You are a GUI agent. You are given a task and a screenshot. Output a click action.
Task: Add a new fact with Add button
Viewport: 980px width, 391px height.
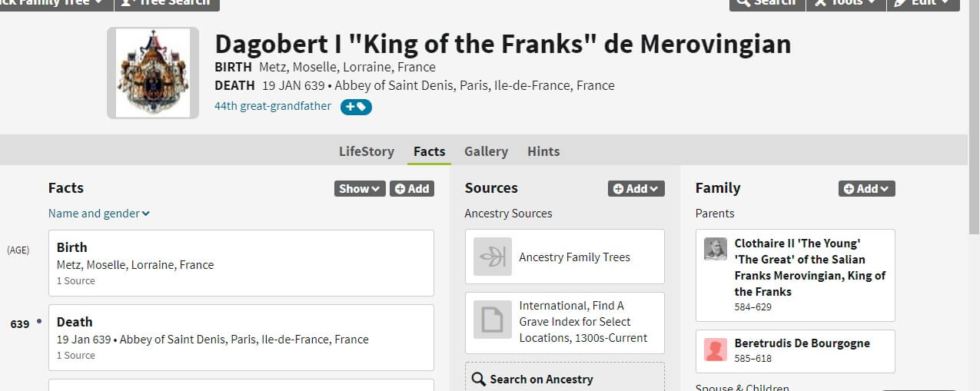pyautogui.click(x=411, y=188)
